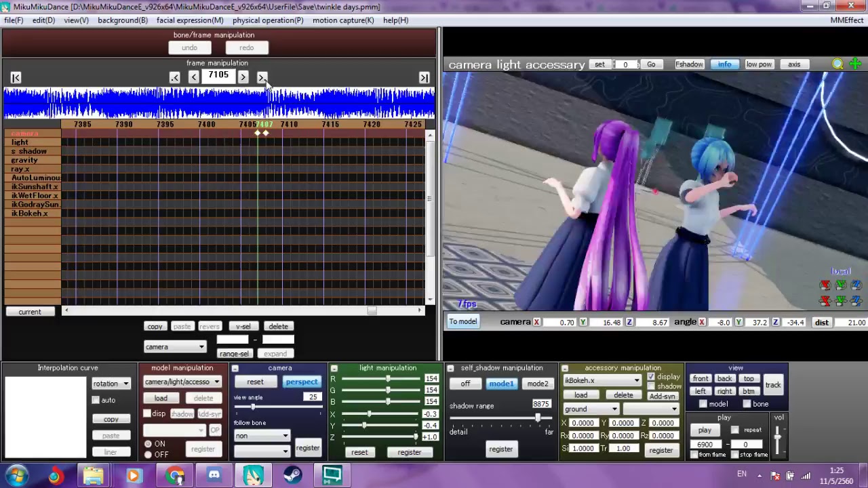The image size is (868, 488).
Task: Go to previous keyframe arrow
Action: pos(175,78)
